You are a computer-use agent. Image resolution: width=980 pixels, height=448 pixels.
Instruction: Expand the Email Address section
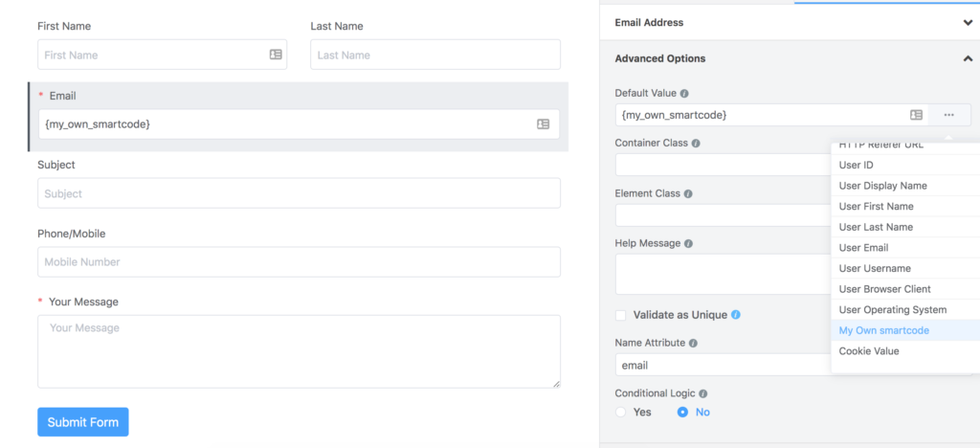coord(968,23)
